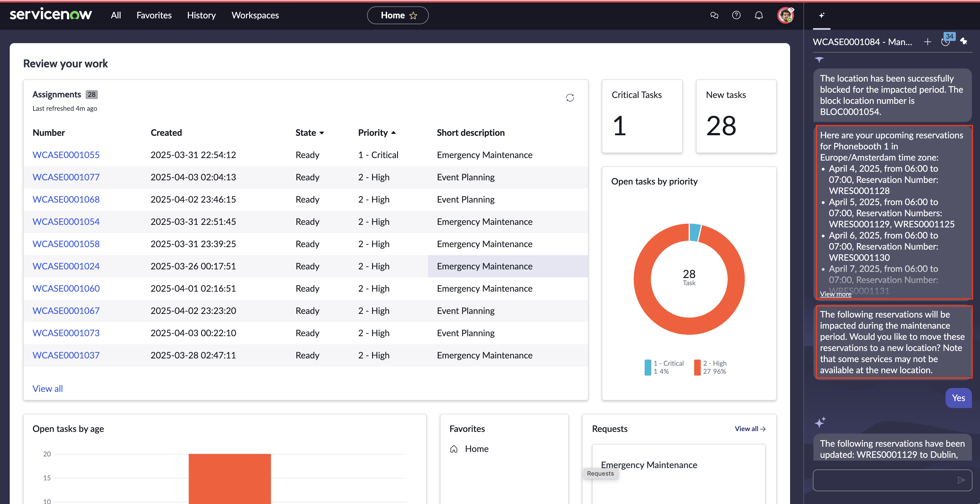Click the Number column header

pyautogui.click(x=49, y=132)
